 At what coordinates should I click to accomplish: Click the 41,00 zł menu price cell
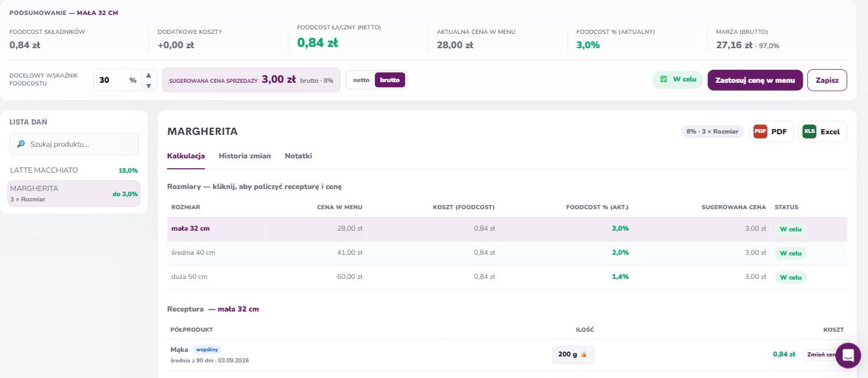click(x=350, y=253)
